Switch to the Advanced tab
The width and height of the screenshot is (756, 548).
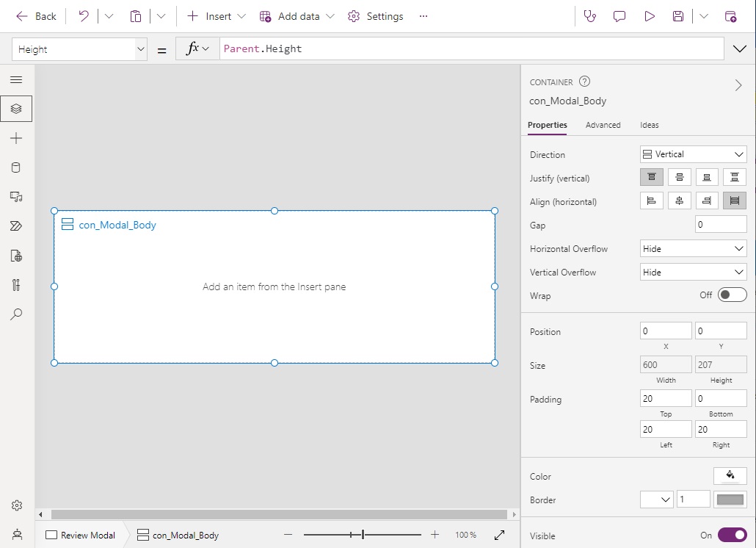click(x=603, y=125)
